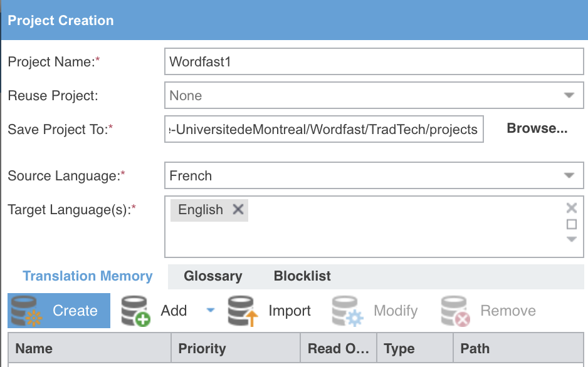Switch to the Glossary tab
The image size is (588, 367).
click(x=213, y=276)
